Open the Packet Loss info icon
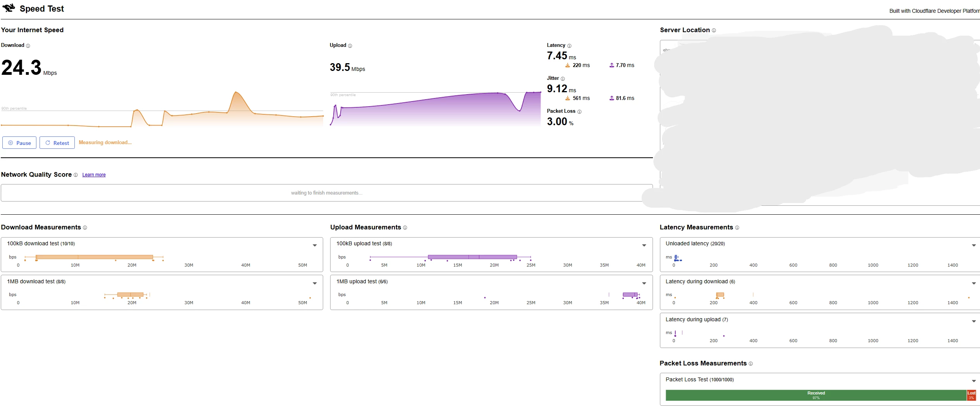The height and width of the screenshot is (410, 980). tap(579, 112)
